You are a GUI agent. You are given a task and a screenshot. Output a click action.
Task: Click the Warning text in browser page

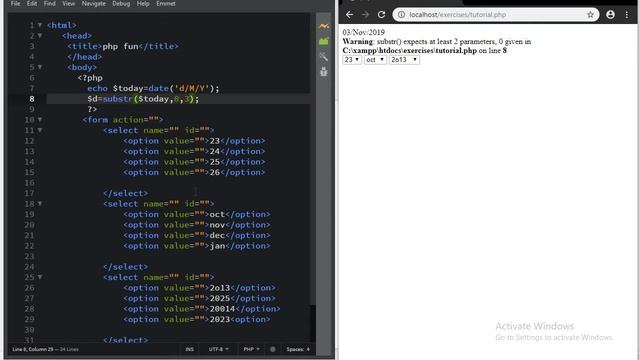coord(358,42)
